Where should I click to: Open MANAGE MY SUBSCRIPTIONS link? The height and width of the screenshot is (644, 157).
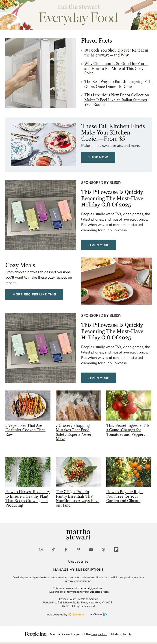(78, 570)
